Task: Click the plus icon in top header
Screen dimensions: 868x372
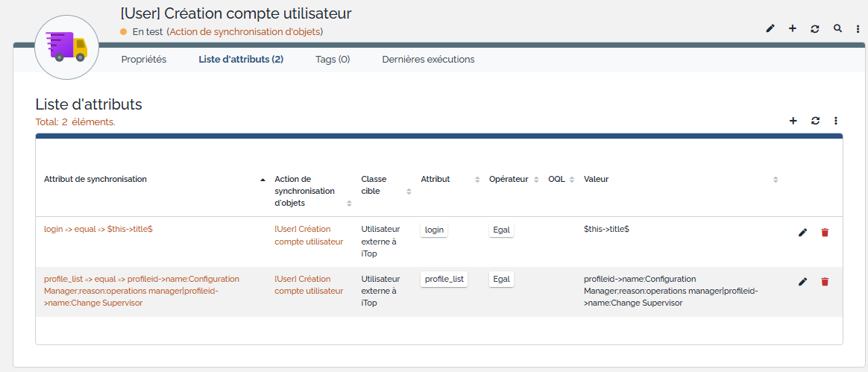Action: 793,28
